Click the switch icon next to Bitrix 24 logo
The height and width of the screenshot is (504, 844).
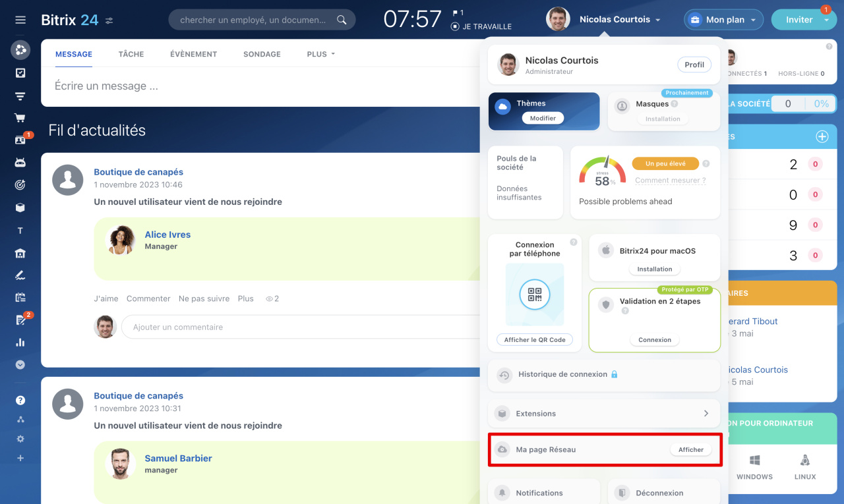click(109, 20)
